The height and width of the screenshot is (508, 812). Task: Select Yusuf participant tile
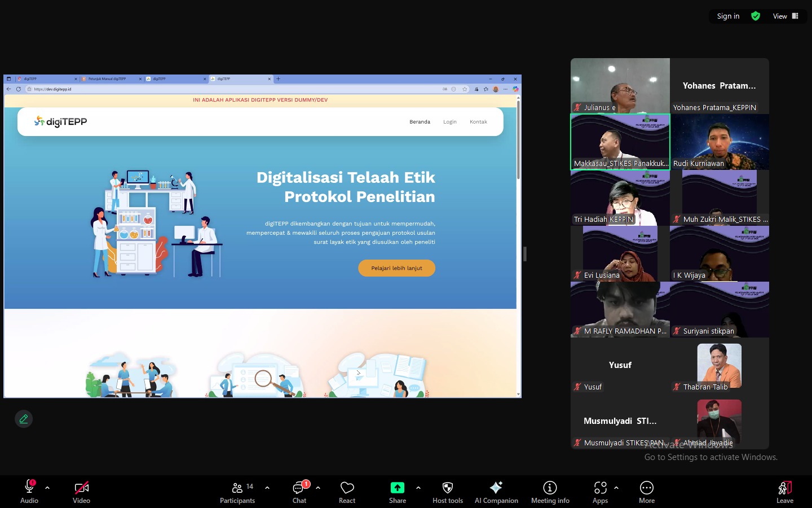point(620,365)
